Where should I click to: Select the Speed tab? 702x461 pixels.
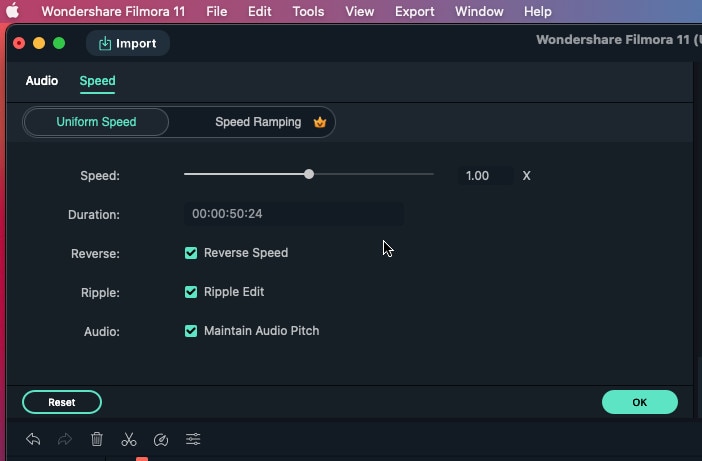pyautogui.click(x=97, y=81)
